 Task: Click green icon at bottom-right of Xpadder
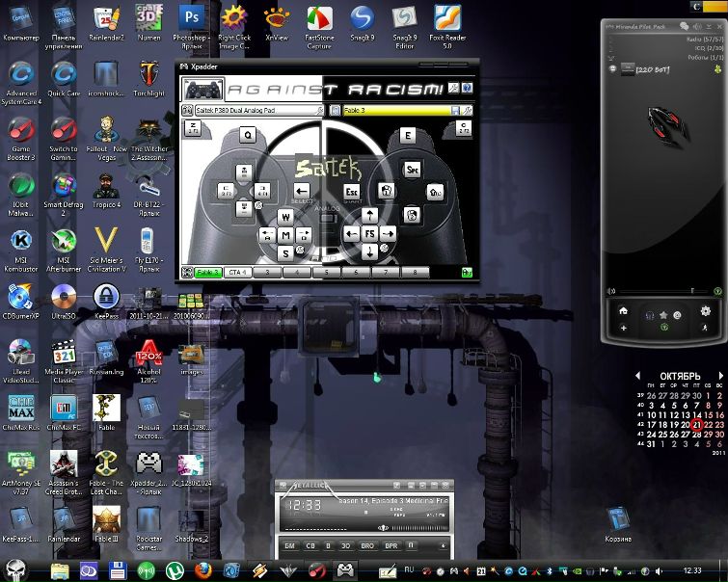(x=467, y=273)
